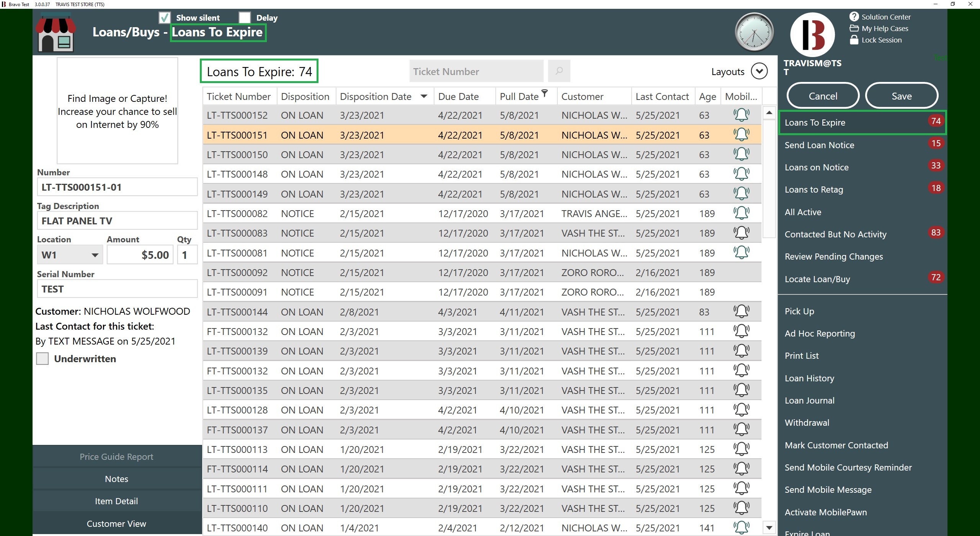The width and height of the screenshot is (980, 536).
Task: Click mobile bell icon for FT-TTS000137
Action: (741, 429)
